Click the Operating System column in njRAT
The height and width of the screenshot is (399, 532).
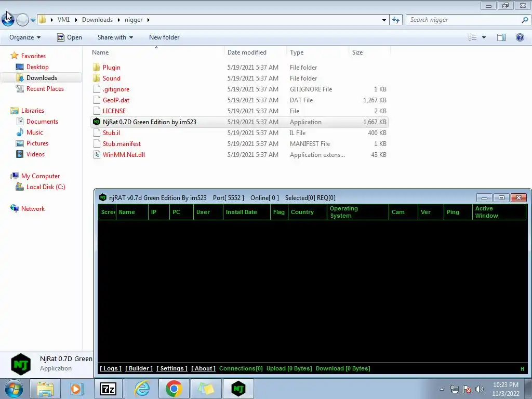[x=358, y=212]
